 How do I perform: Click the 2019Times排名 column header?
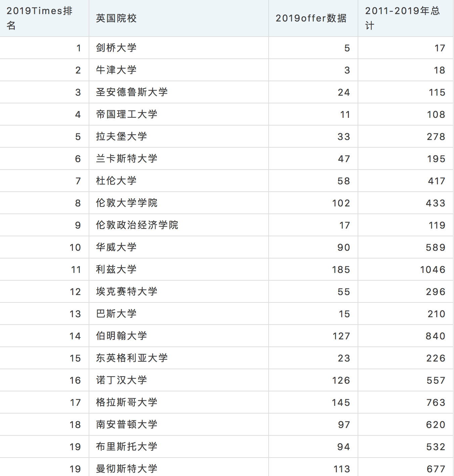click(x=40, y=18)
